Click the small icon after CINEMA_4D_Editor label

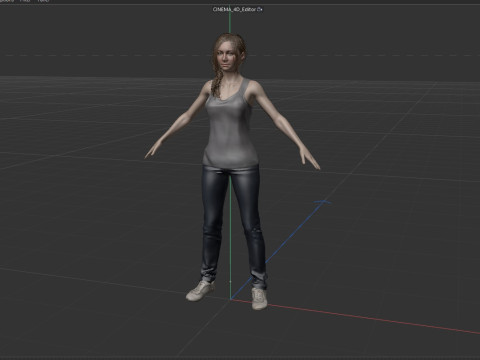(260, 10)
